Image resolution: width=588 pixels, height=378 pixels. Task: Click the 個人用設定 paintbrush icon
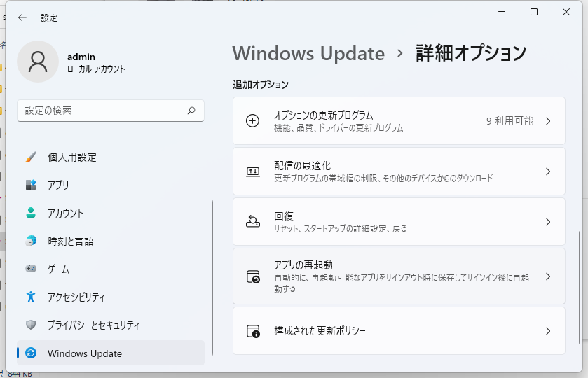click(x=31, y=157)
